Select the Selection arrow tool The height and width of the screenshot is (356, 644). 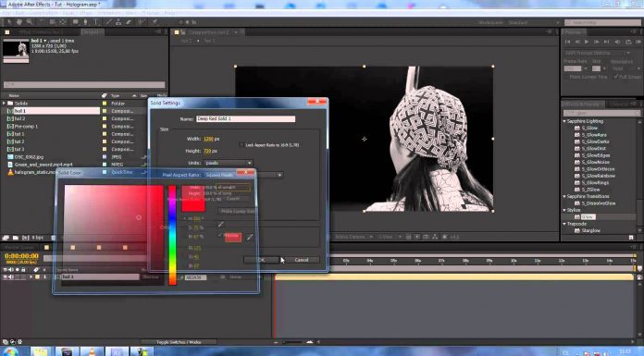(x=9, y=22)
